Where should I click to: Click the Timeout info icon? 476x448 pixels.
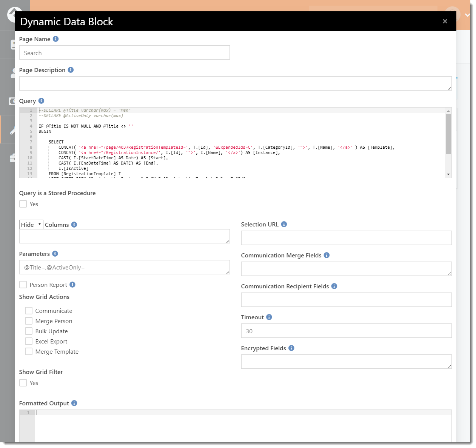269,317
